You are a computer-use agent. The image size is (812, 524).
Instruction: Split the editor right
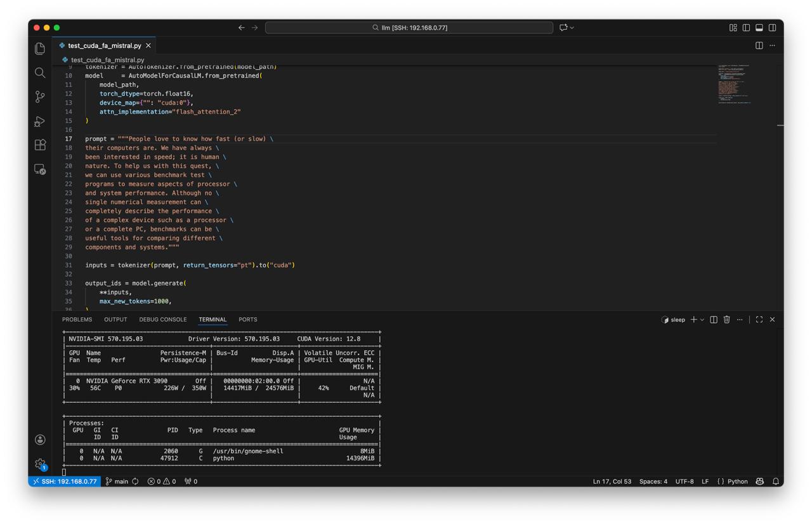pyautogui.click(x=759, y=46)
